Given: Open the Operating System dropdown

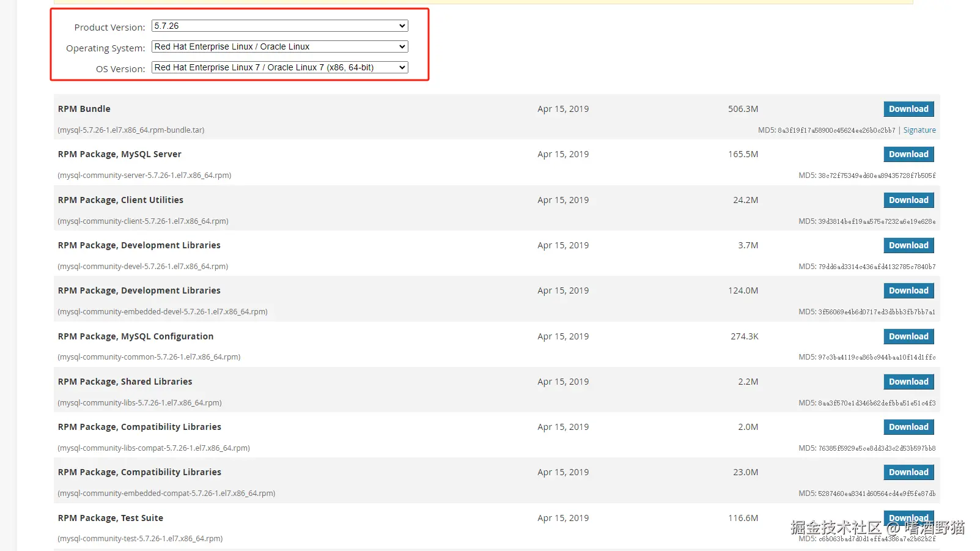Looking at the screenshot, I should click(x=279, y=46).
